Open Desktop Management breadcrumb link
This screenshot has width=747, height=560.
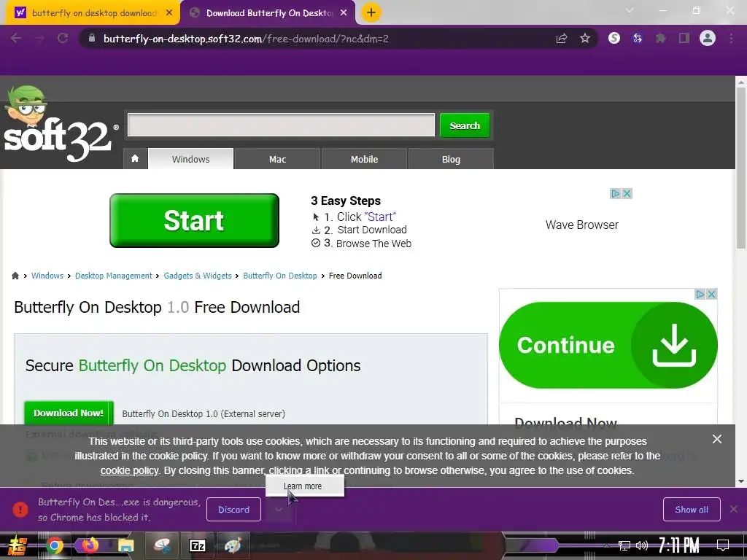pyautogui.click(x=113, y=276)
